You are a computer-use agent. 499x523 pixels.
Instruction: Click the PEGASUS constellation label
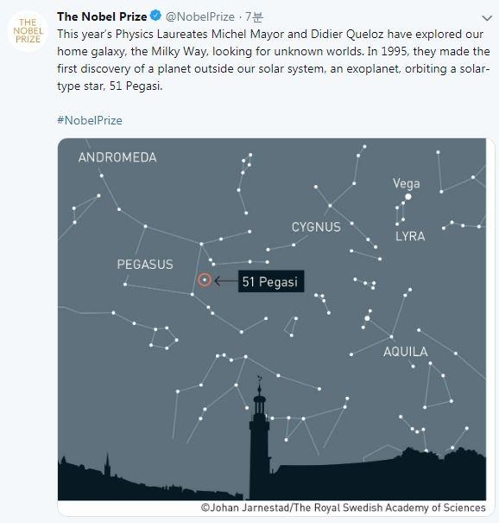pos(145,265)
